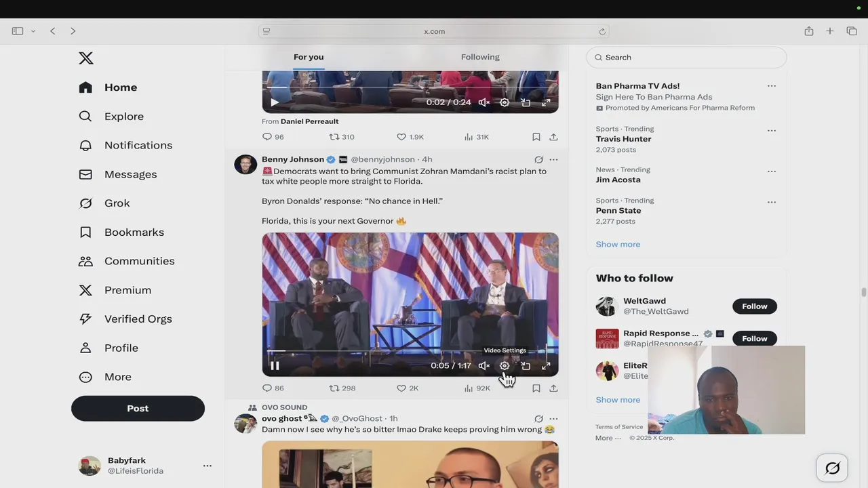Play the top Daniel Perreault video

(275, 102)
